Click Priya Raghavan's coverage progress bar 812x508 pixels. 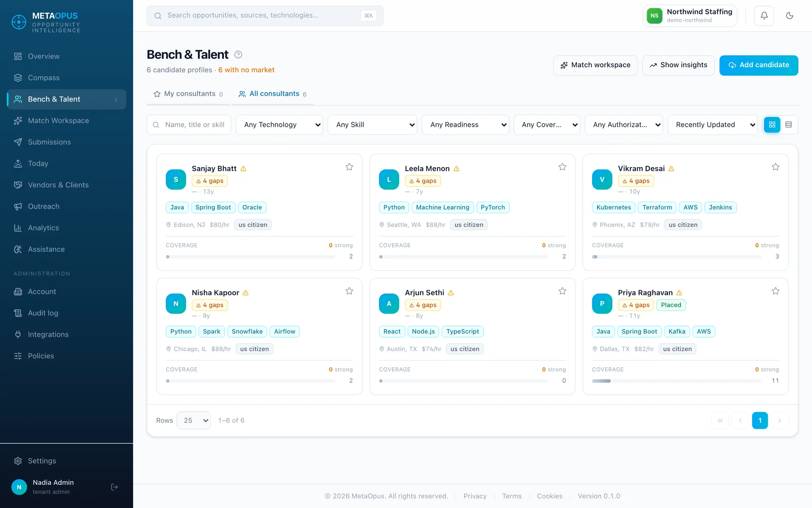point(677,381)
